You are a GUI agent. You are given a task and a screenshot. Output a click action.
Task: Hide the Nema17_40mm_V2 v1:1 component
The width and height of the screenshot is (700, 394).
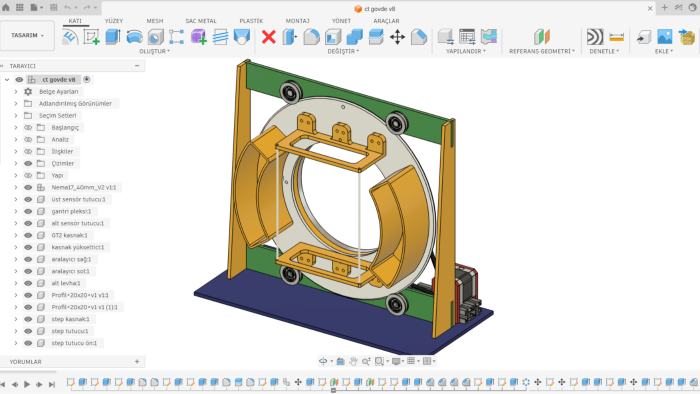(x=28, y=187)
